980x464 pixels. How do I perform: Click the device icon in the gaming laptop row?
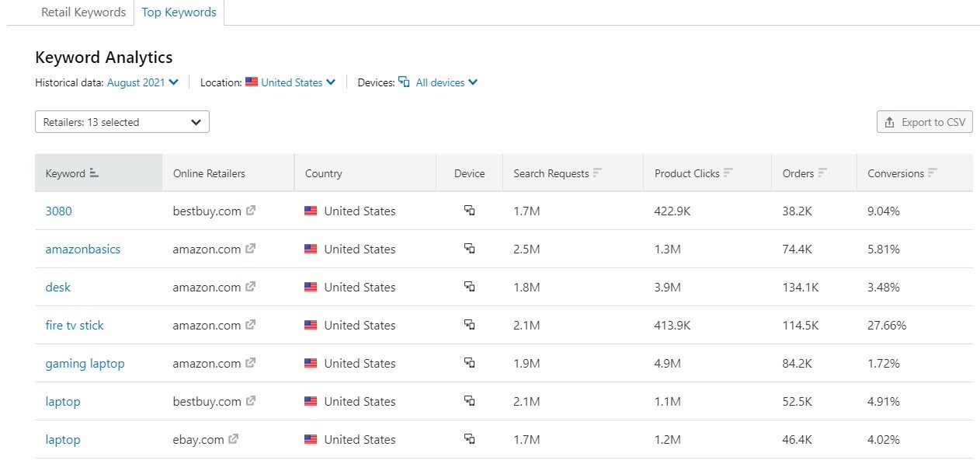469,362
